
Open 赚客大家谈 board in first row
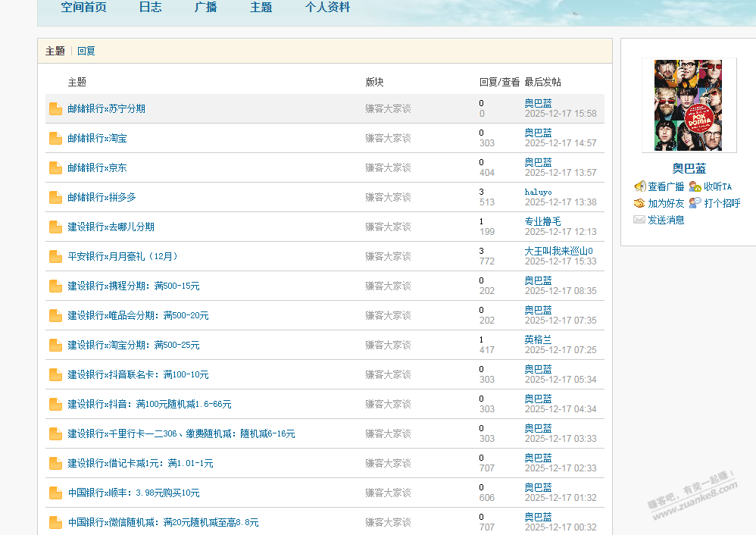coord(388,109)
